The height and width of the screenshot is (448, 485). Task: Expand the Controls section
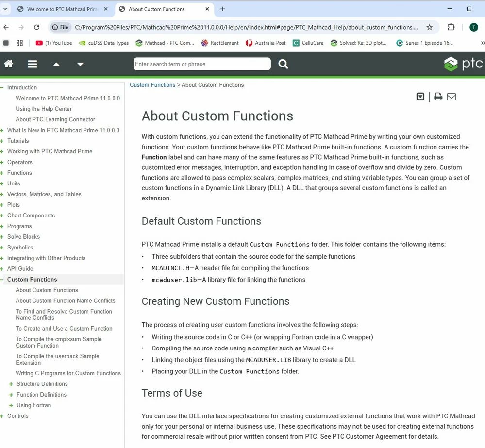click(x=2, y=416)
